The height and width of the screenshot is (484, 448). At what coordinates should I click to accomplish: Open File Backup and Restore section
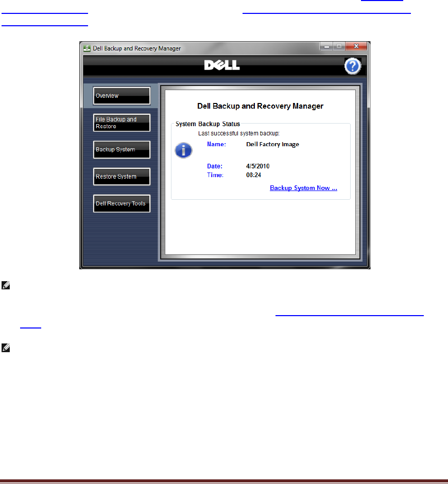[x=122, y=123]
